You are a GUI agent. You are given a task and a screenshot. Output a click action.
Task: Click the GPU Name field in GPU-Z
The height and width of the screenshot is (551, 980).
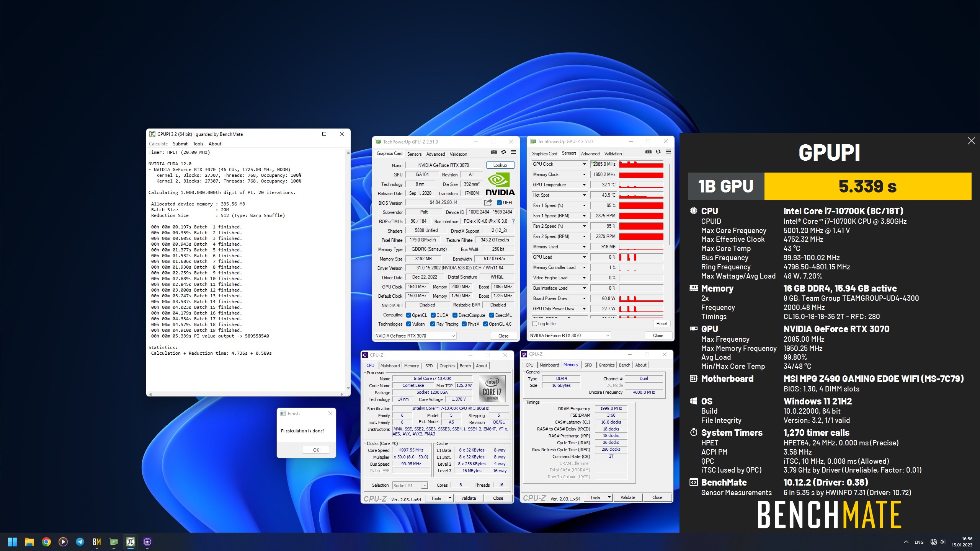tap(443, 165)
